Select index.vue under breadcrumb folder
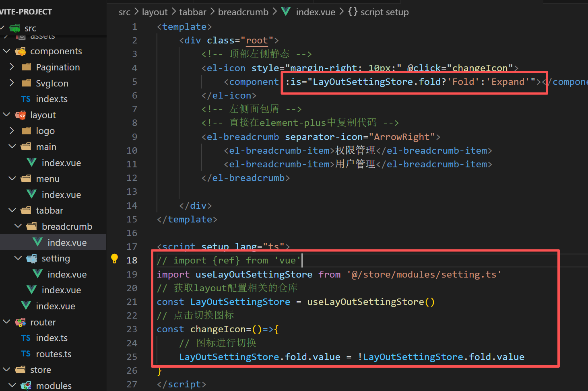The height and width of the screenshot is (391, 588). pos(67,243)
